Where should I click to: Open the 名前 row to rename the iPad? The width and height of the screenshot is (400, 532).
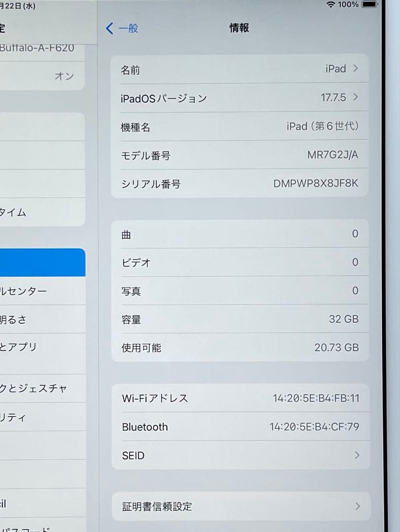[239, 69]
